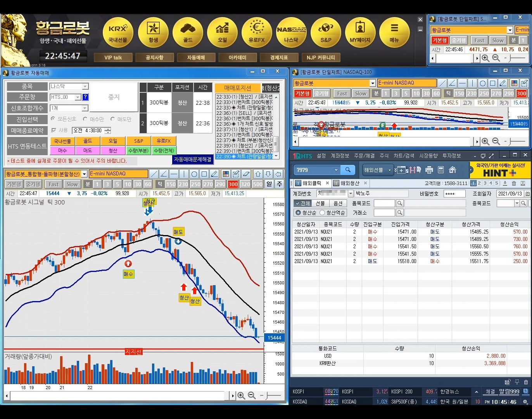Zoom in on main tick 300 chart

pos(241,395)
